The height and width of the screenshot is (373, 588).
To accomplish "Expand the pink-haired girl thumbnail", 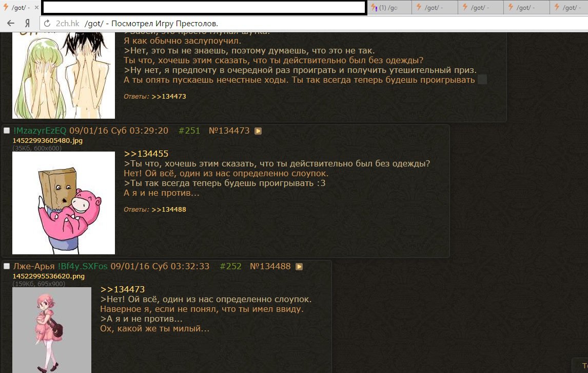I will (x=52, y=330).
